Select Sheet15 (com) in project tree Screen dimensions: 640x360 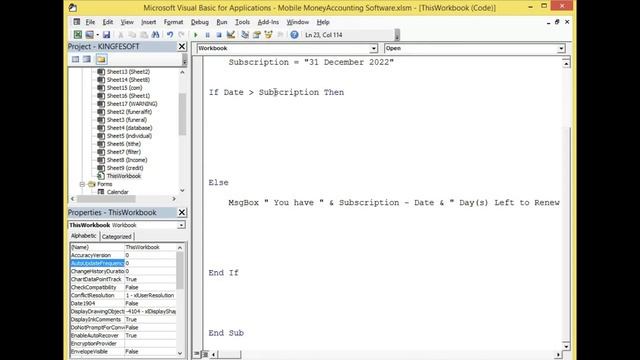coord(124,88)
